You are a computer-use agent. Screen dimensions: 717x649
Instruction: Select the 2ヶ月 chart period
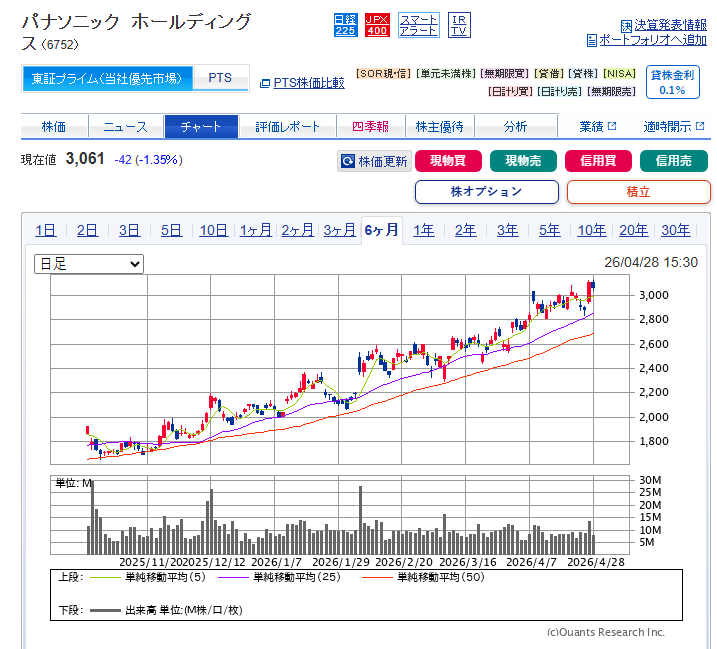pyautogui.click(x=298, y=230)
